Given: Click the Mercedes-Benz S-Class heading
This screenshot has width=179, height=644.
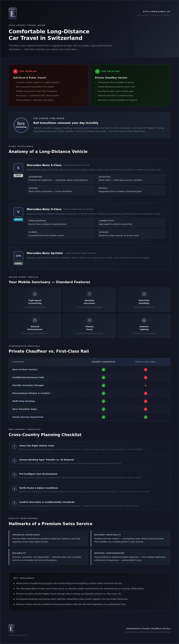Looking at the screenshot, I should (44, 165).
